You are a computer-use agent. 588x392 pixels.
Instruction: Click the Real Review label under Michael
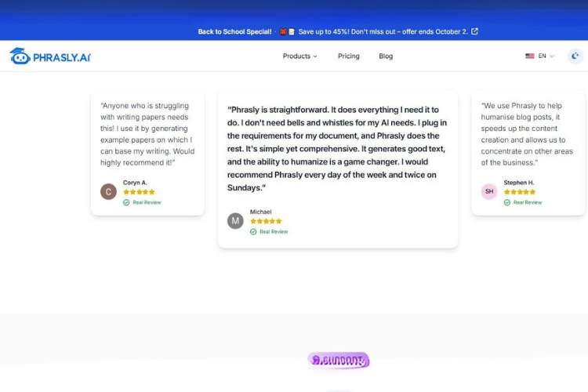[x=274, y=232]
